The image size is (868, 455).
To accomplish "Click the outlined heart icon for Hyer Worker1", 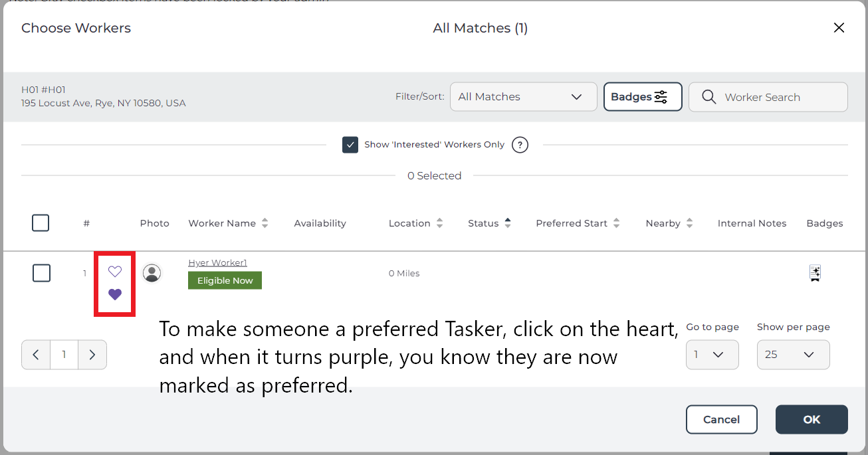I will click(115, 271).
